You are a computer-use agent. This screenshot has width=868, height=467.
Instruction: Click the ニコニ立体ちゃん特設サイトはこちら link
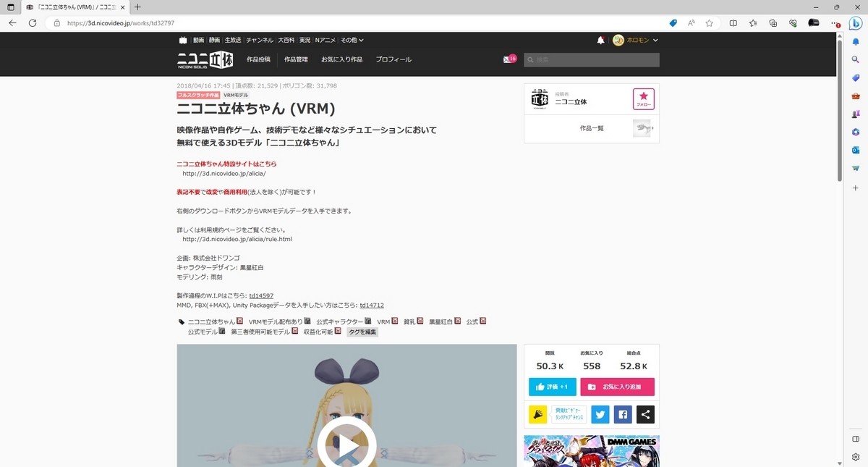pyautogui.click(x=226, y=164)
